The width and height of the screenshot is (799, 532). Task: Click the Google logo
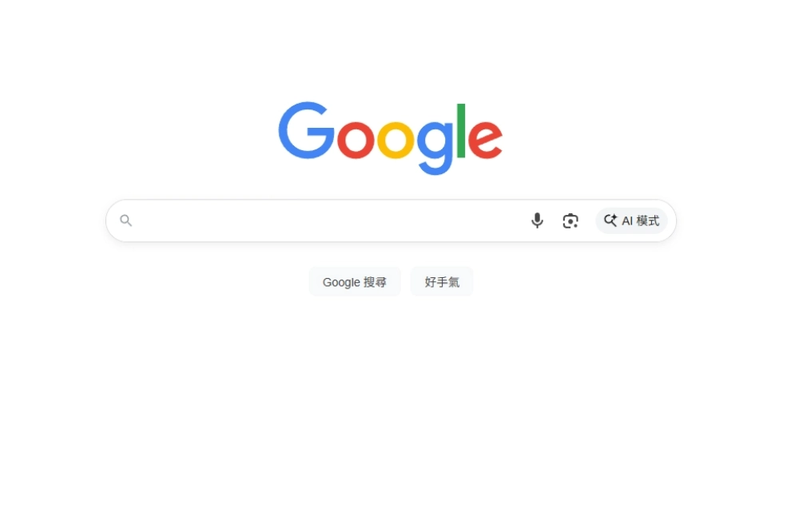[x=391, y=138]
